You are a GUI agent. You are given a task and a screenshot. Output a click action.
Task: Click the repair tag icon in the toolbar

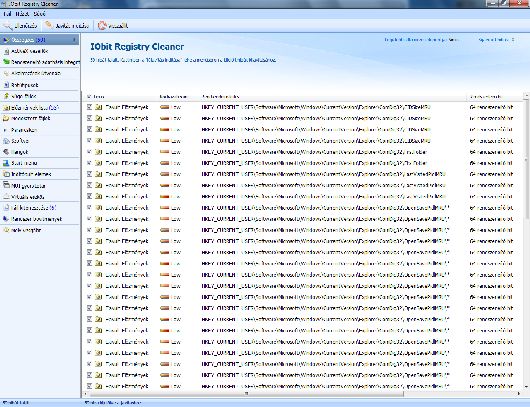[49, 25]
